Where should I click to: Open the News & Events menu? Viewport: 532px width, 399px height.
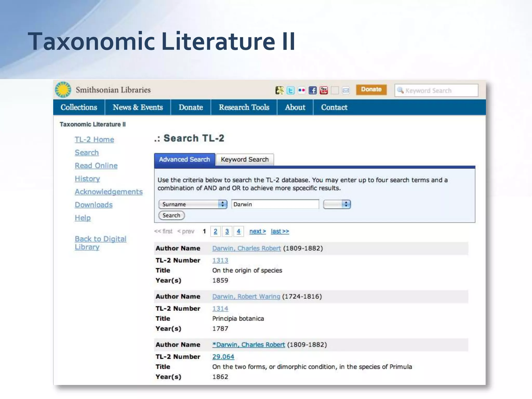[138, 107]
